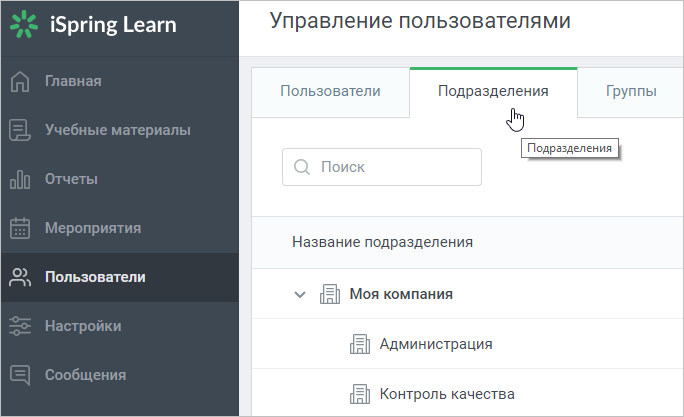
Task: Select the Контроль качества department row
Action: coord(468,393)
